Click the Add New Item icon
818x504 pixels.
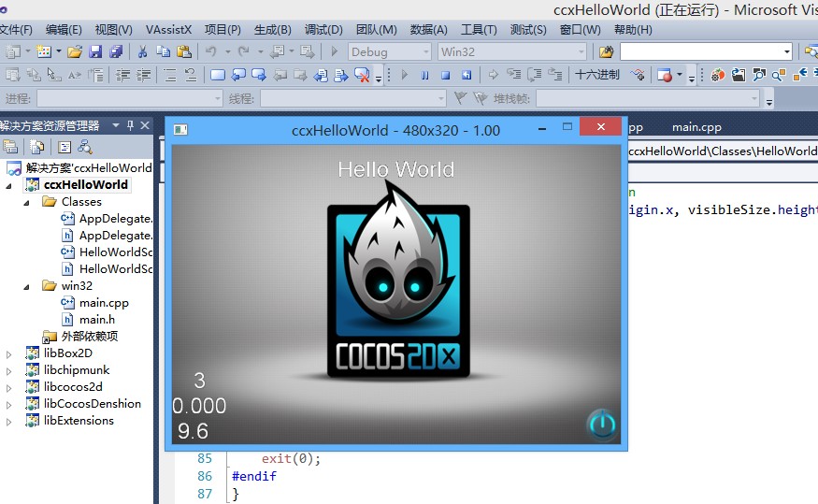pos(44,51)
